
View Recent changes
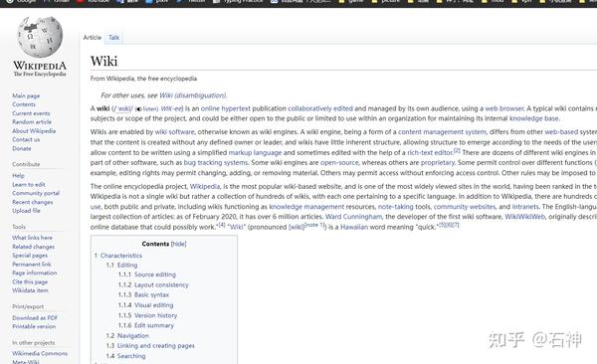(33, 202)
